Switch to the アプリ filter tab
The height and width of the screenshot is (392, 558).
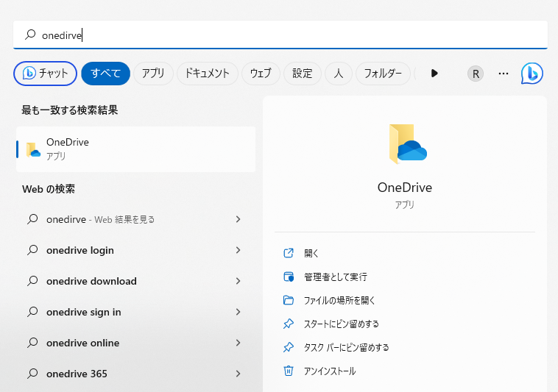click(x=153, y=74)
